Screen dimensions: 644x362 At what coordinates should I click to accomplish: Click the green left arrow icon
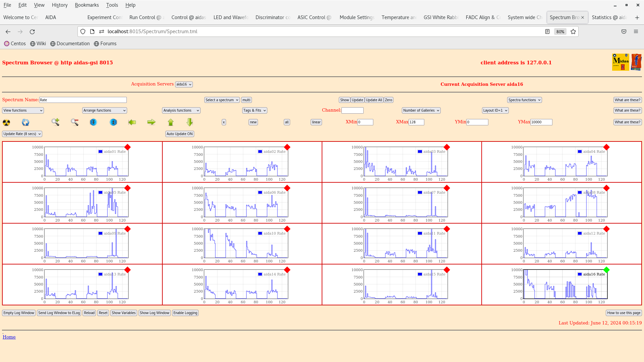[132, 122]
